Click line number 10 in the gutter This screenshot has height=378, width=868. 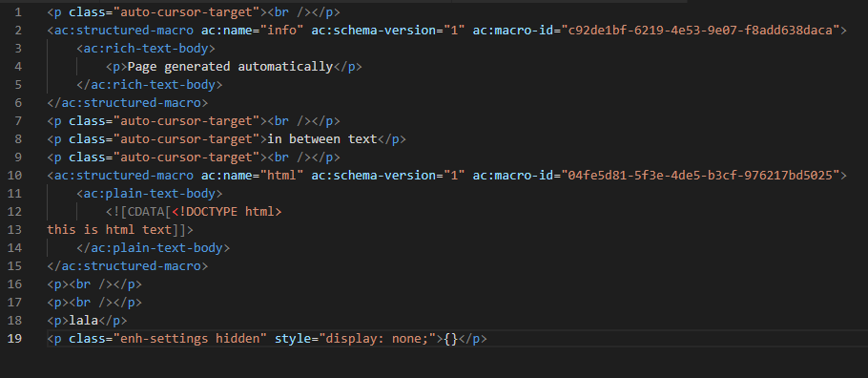tap(15, 176)
